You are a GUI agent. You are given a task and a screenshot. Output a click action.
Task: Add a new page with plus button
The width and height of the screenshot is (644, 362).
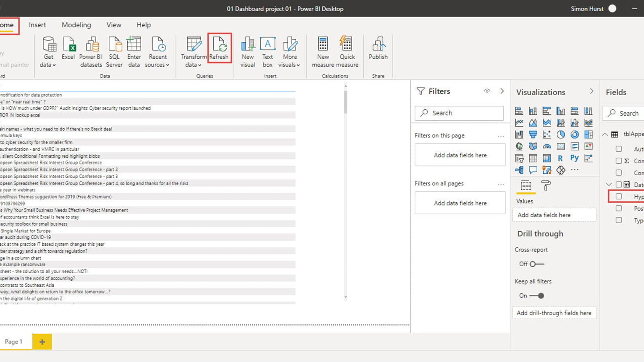(x=42, y=342)
